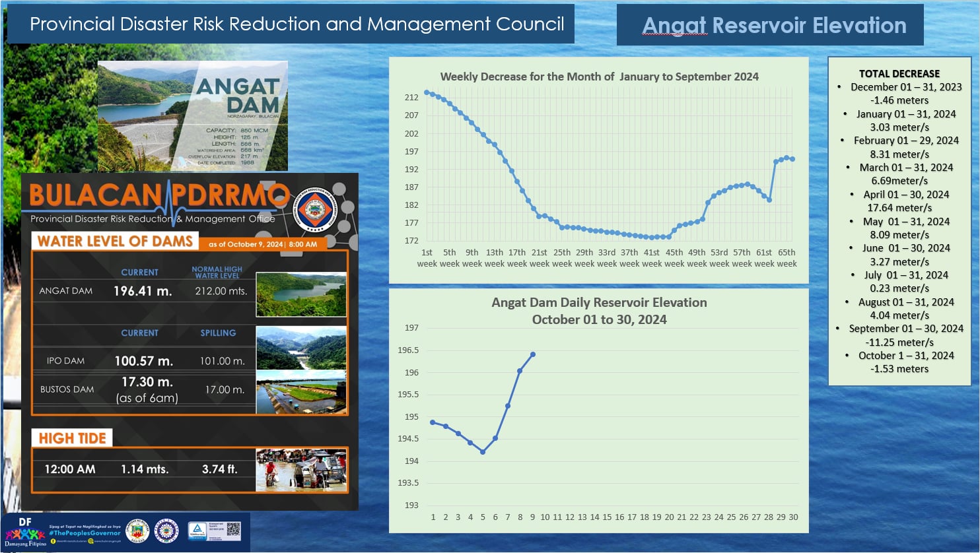Viewport: 980px width, 553px height.
Task: Click the -11.25 meter/s September value
Action: (x=899, y=342)
